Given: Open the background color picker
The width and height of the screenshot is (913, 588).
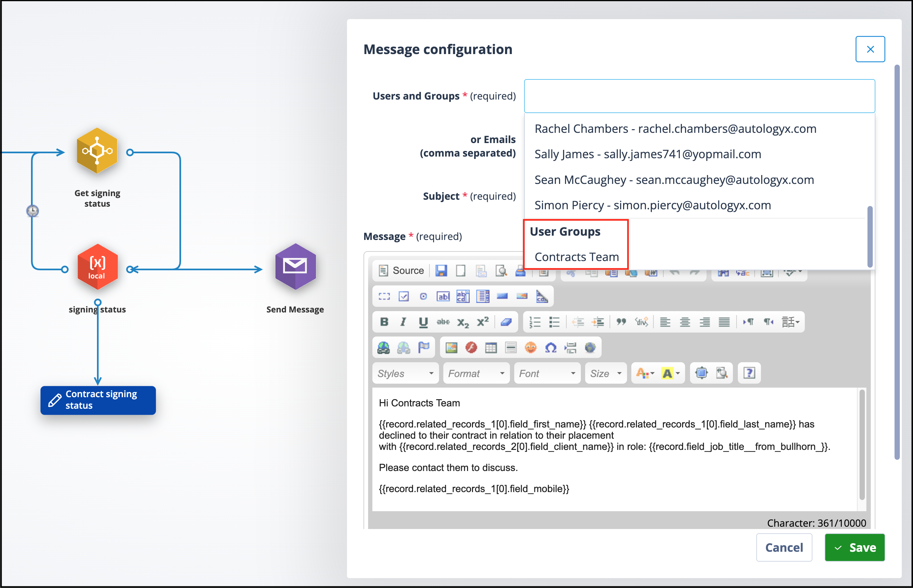Looking at the screenshot, I should point(671,373).
